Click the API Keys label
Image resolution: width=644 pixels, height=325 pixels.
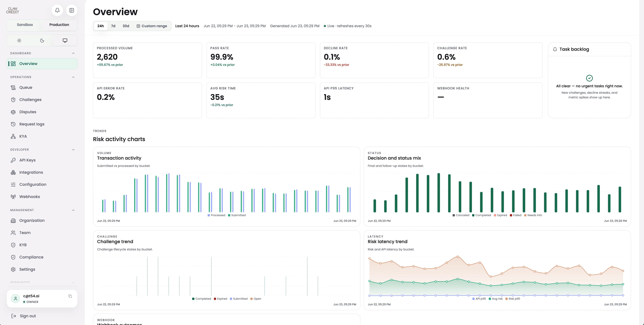pos(27,160)
